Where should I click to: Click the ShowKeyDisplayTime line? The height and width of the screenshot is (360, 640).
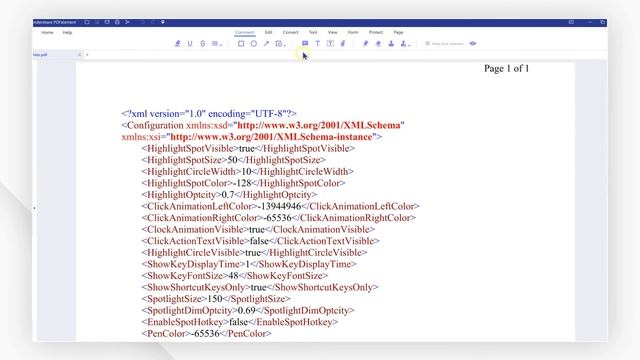[x=249, y=264]
